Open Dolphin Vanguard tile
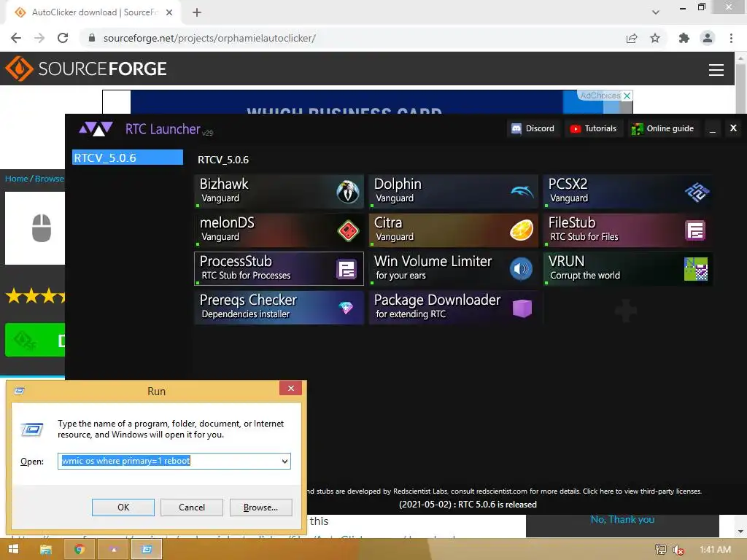747x560 pixels. tap(454, 192)
